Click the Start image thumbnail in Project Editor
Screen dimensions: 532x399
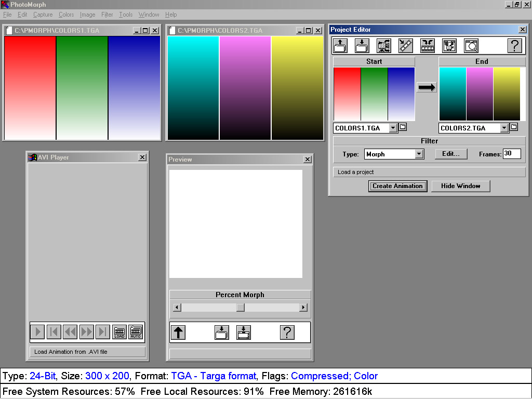coord(374,94)
